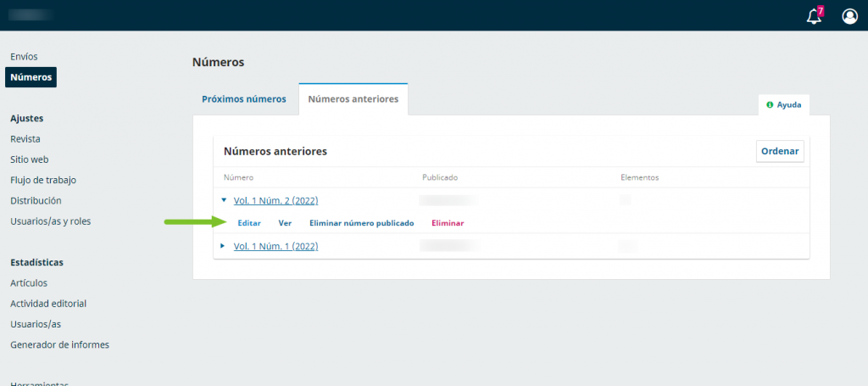Click the Números anteriores panel heading

pyautogui.click(x=275, y=151)
